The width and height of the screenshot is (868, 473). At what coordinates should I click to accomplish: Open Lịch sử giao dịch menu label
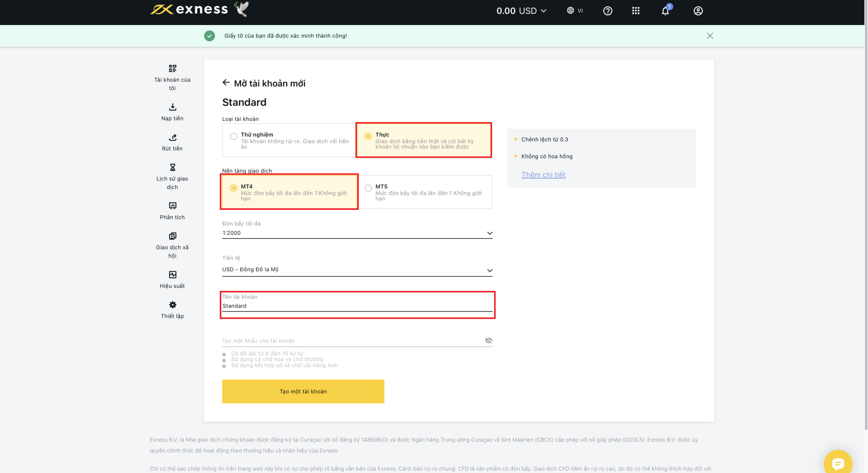point(172,183)
